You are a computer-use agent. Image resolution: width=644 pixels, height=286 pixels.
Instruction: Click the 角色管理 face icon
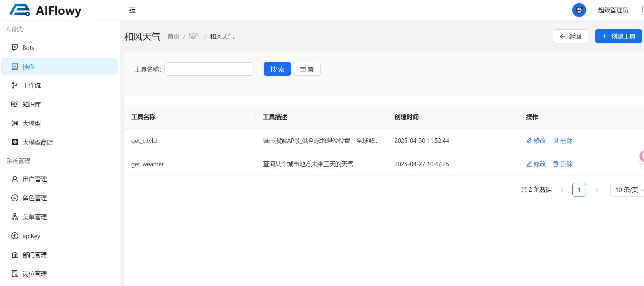click(x=15, y=198)
